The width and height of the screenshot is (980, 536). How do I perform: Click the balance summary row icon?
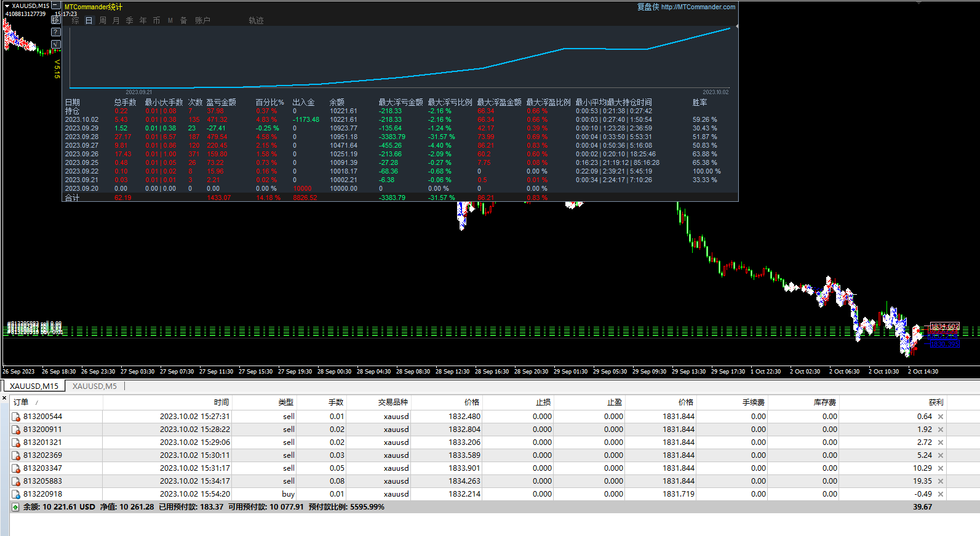click(15, 507)
